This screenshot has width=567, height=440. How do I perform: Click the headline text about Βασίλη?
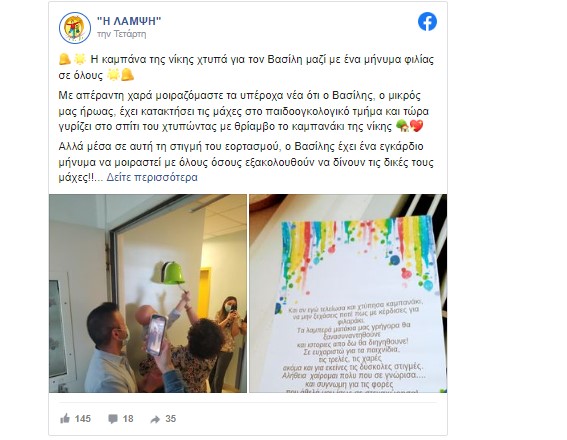tap(246, 67)
